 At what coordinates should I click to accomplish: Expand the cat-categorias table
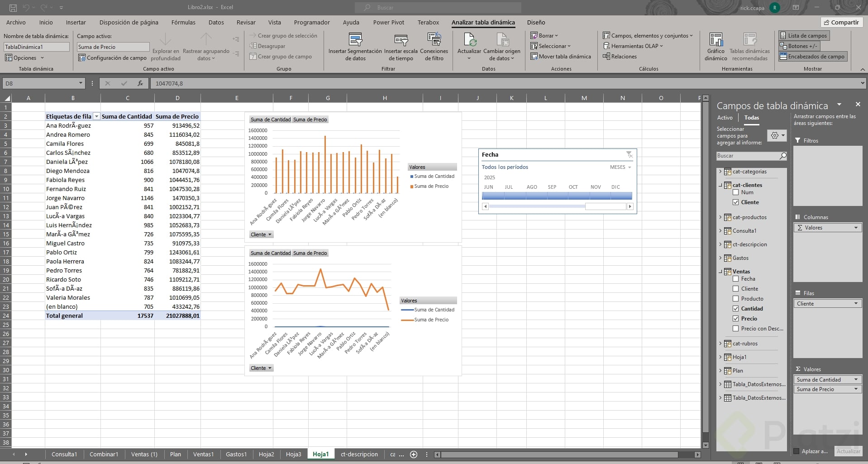point(720,172)
